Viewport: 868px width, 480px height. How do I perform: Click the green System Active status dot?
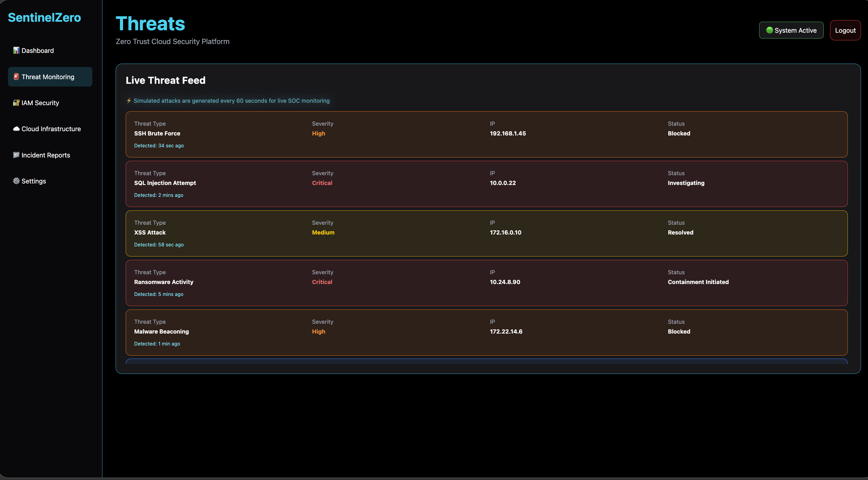pyautogui.click(x=769, y=30)
